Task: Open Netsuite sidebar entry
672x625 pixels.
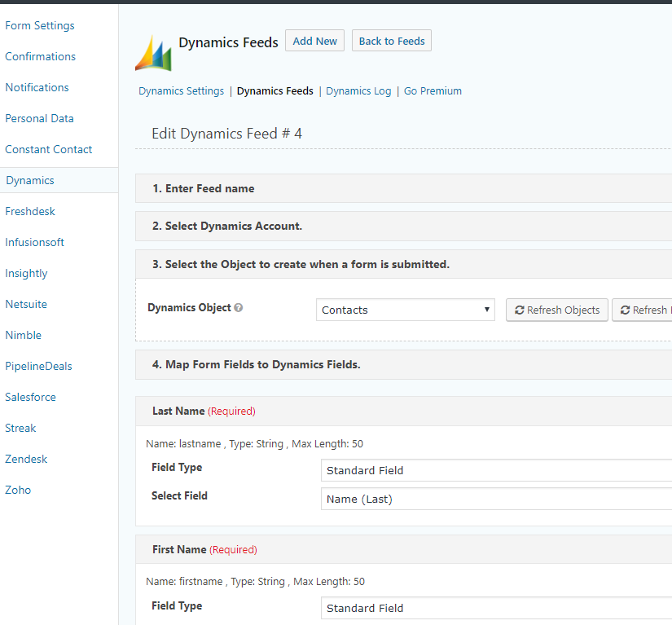Action: 26,305
